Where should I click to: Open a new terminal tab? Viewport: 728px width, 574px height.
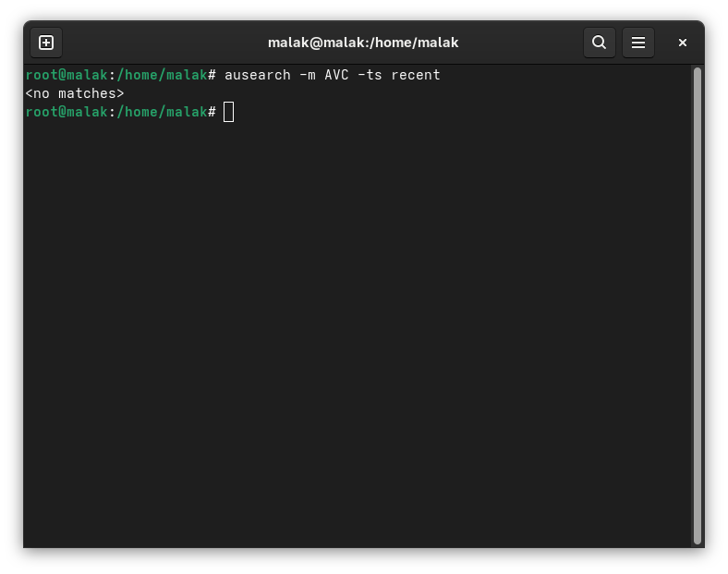(46, 43)
